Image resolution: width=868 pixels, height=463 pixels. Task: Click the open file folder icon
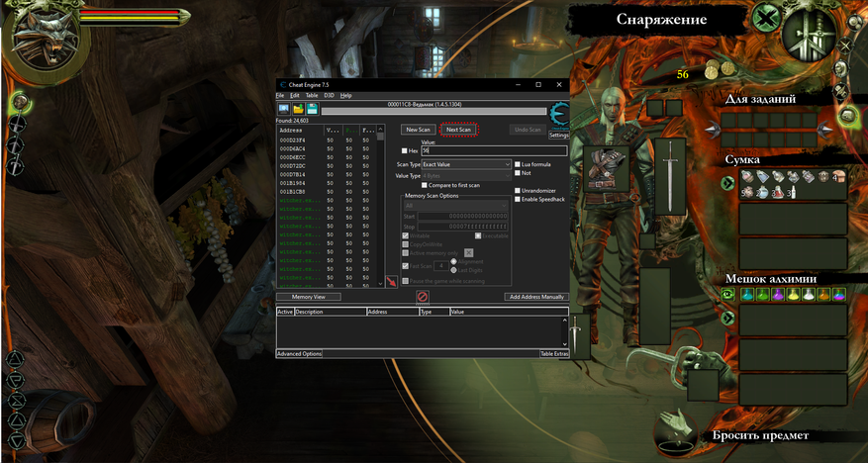[298, 109]
